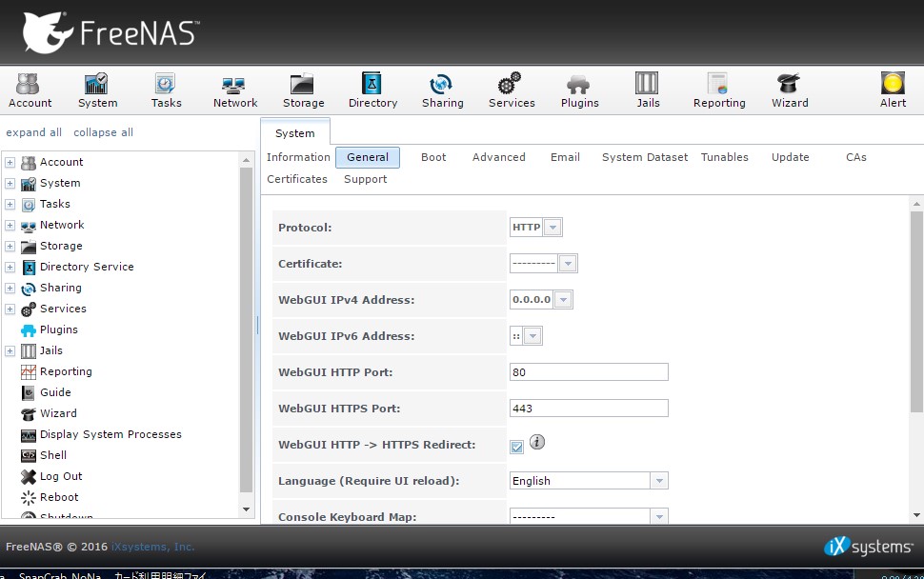Expand the Account tree node
924x579 pixels.
tap(10, 162)
